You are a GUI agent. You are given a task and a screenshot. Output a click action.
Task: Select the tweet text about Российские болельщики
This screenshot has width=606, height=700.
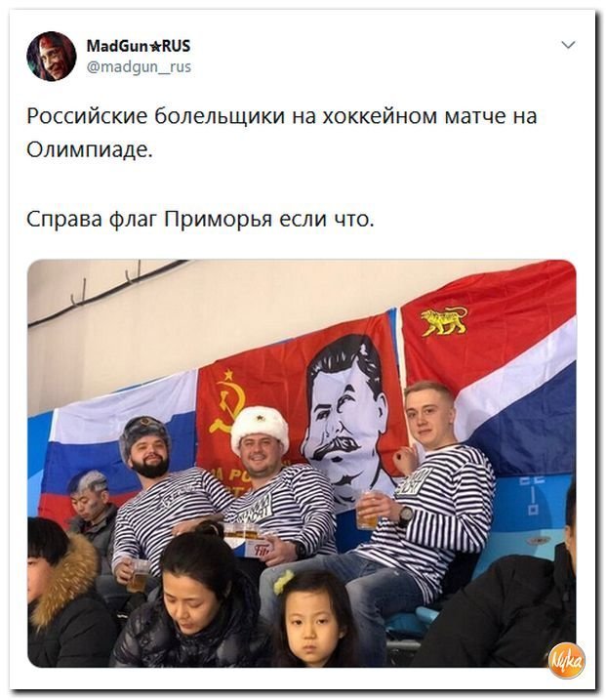click(x=281, y=132)
